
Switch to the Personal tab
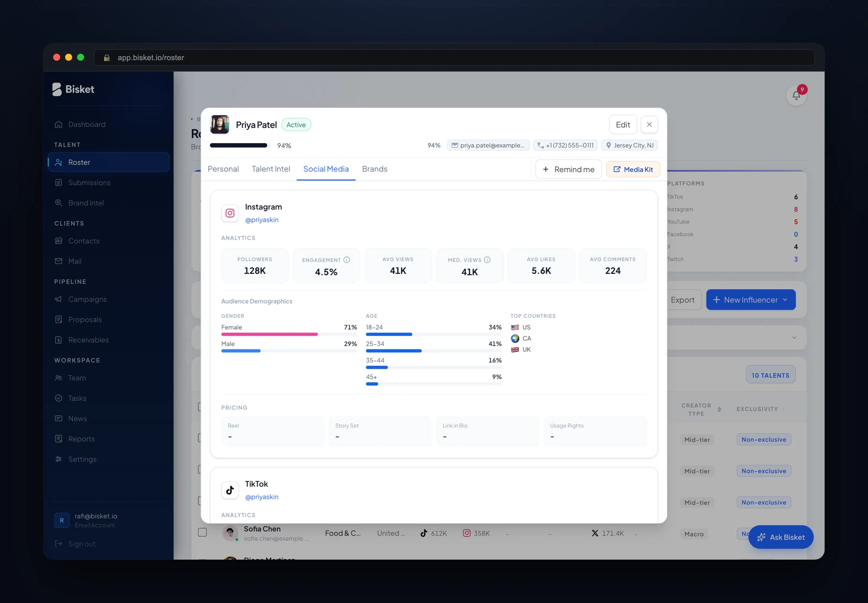coord(223,169)
